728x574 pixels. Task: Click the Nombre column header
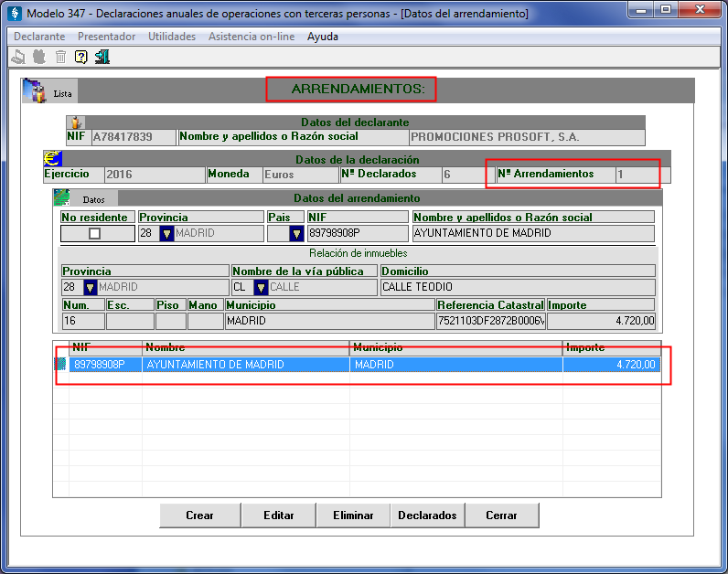click(x=246, y=348)
